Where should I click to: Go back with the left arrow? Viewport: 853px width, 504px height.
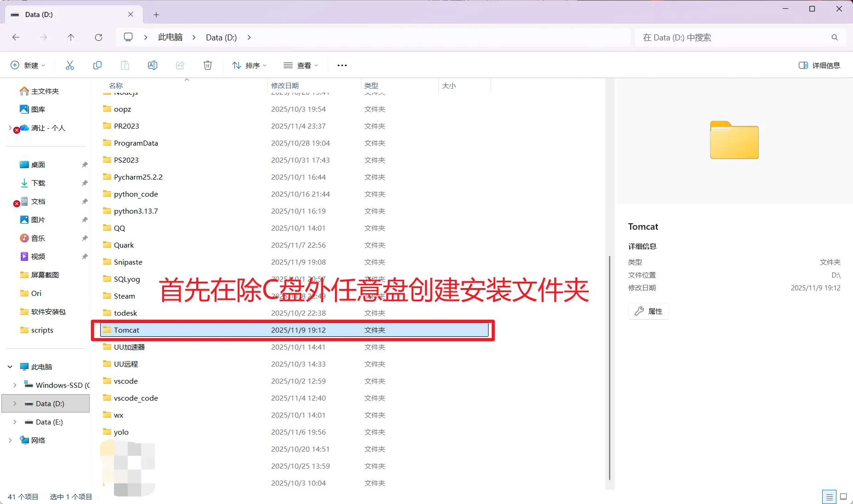(x=16, y=37)
